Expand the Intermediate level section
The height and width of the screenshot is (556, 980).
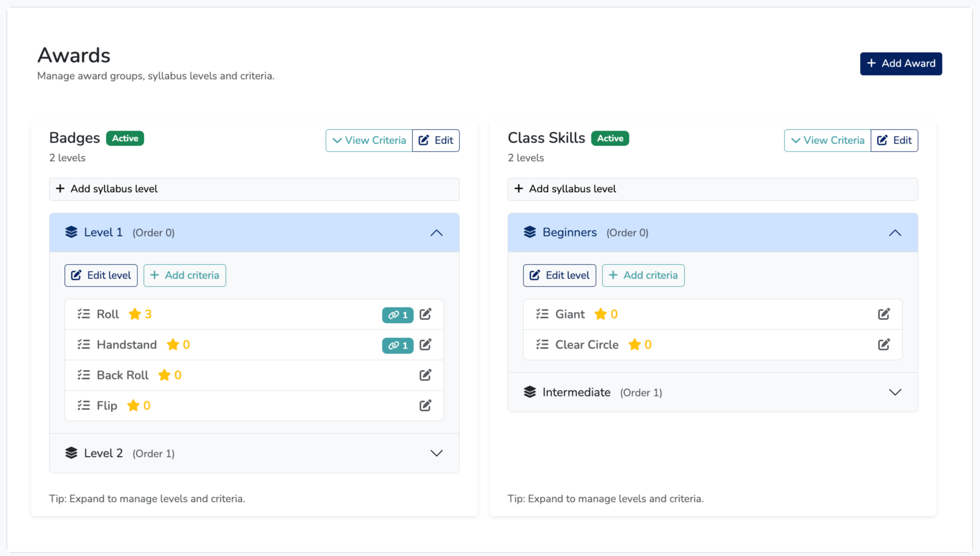click(x=895, y=392)
